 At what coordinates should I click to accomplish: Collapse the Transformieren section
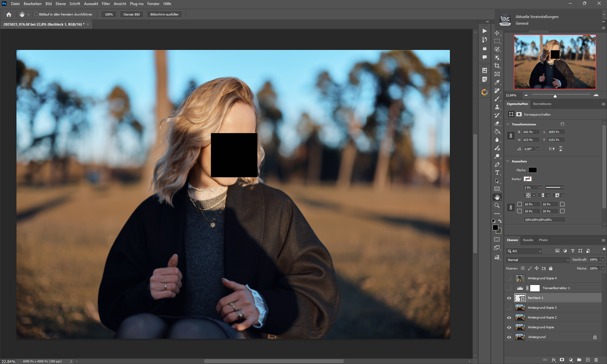tap(508, 124)
